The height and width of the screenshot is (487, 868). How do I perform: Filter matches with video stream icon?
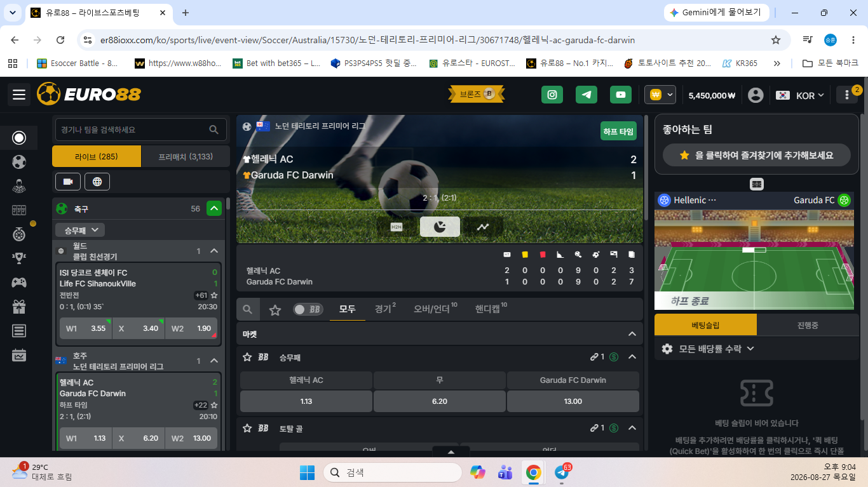pos(68,182)
